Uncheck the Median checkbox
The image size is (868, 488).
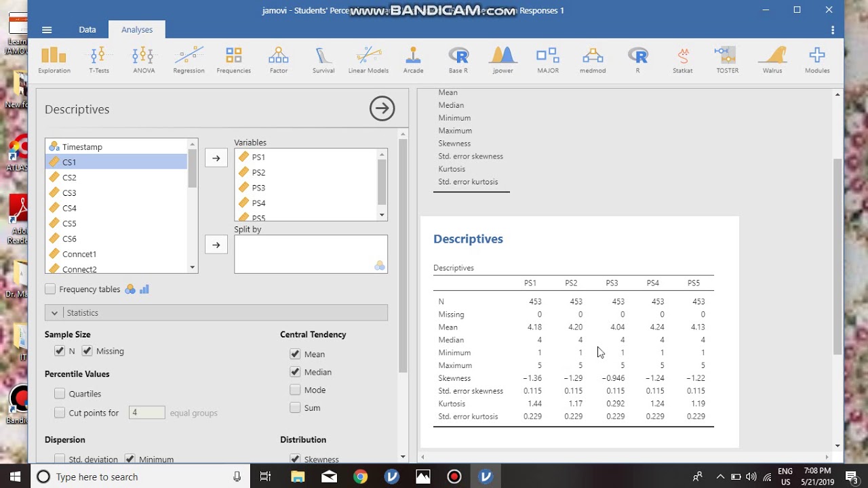tap(295, 372)
